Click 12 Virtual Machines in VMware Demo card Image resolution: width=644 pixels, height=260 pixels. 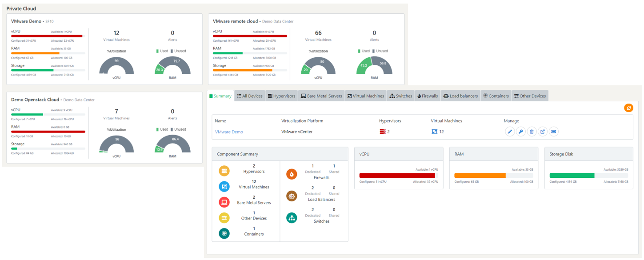tap(116, 36)
